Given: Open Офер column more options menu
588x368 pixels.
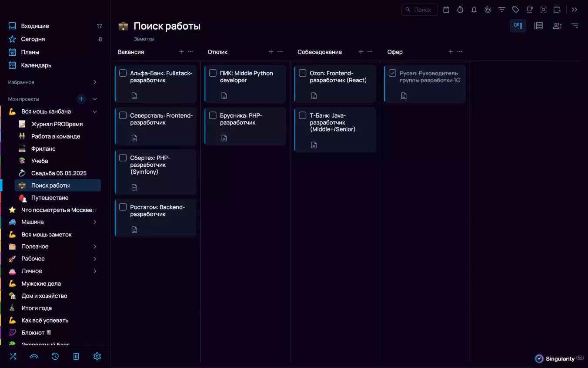Looking at the screenshot, I should (x=460, y=52).
